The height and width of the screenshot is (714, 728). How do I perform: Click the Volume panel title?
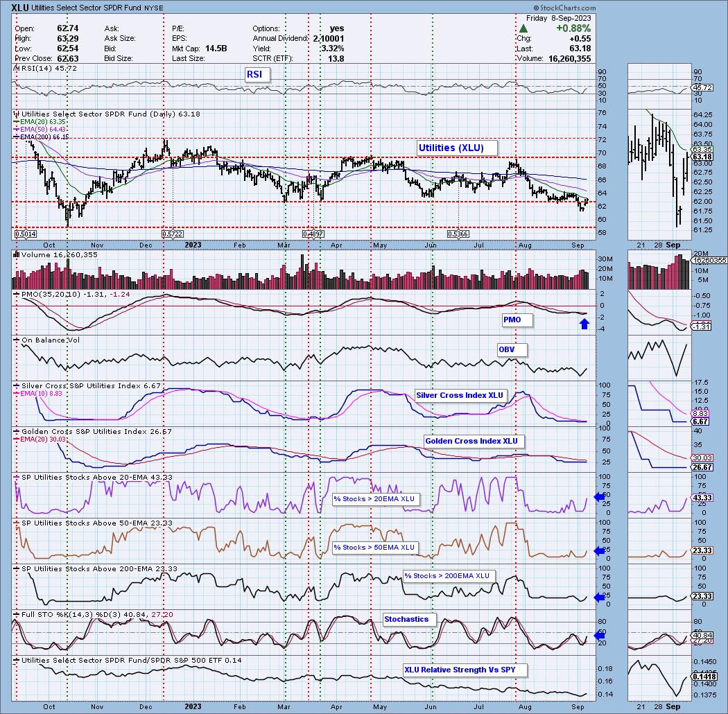point(60,254)
